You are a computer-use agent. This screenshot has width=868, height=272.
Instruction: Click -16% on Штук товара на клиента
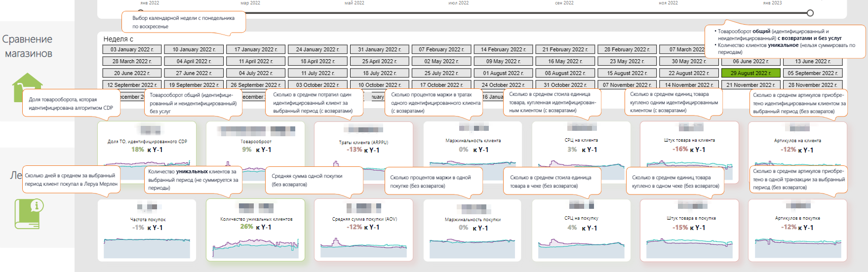pyautogui.click(x=680, y=149)
